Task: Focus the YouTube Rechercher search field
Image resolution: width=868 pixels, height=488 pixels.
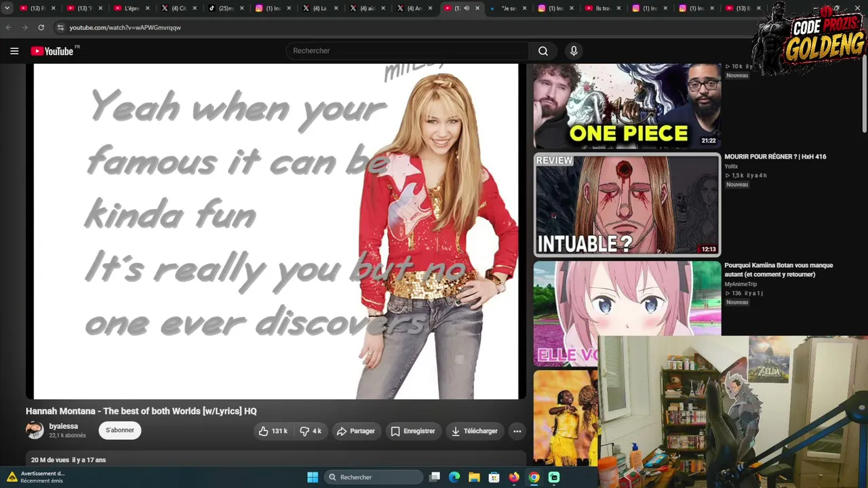Action: pyautogui.click(x=408, y=51)
